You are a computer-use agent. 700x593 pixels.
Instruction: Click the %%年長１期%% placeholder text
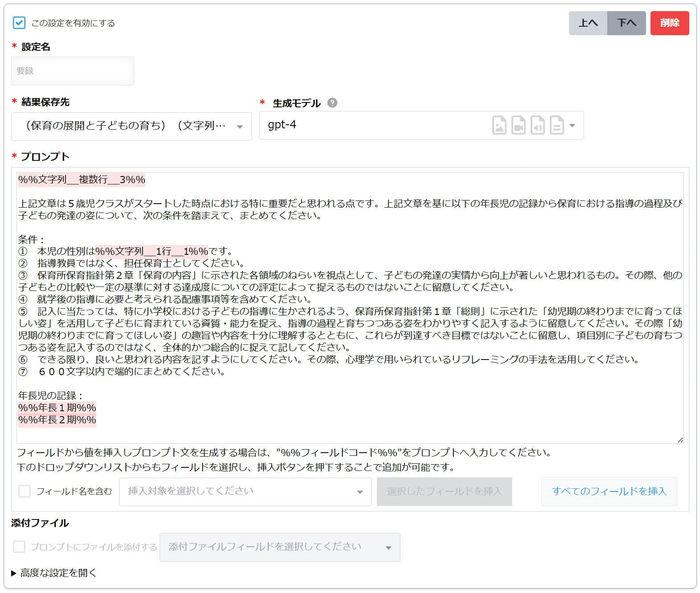(x=57, y=408)
